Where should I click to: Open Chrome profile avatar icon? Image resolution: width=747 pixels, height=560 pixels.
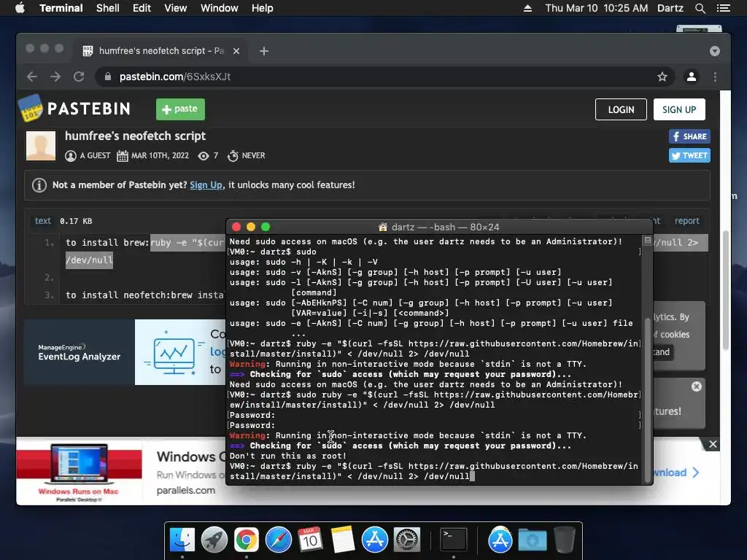(692, 77)
